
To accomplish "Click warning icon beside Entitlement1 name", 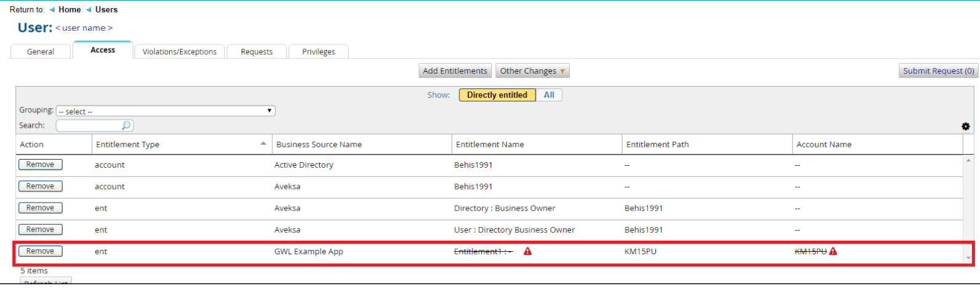I will pyautogui.click(x=528, y=251).
